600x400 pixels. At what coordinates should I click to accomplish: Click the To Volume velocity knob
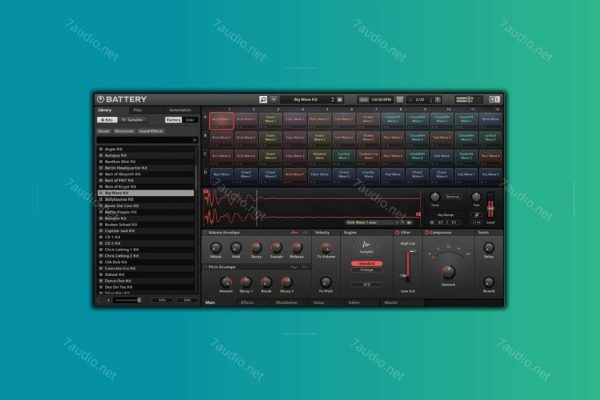coord(326,248)
